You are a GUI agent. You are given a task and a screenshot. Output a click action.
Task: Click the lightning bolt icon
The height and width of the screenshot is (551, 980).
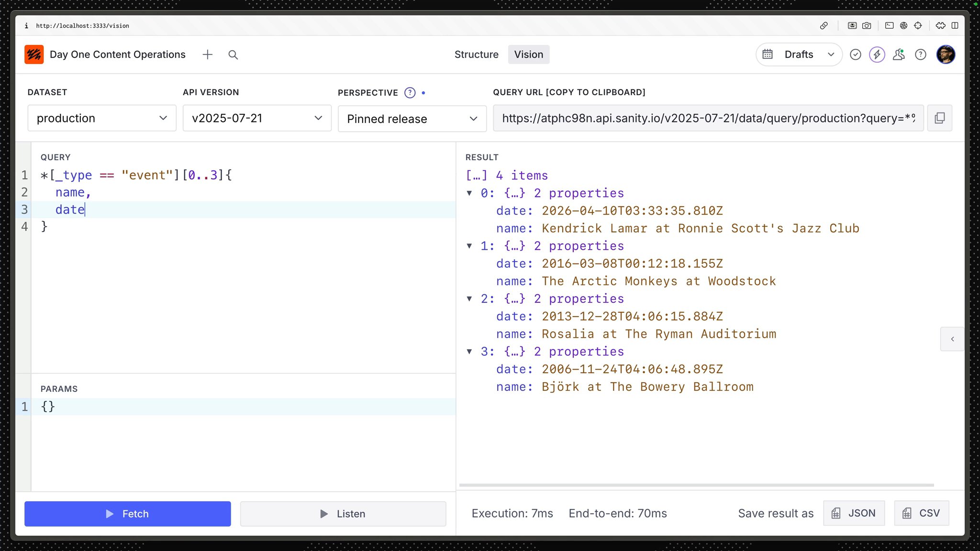tap(877, 55)
